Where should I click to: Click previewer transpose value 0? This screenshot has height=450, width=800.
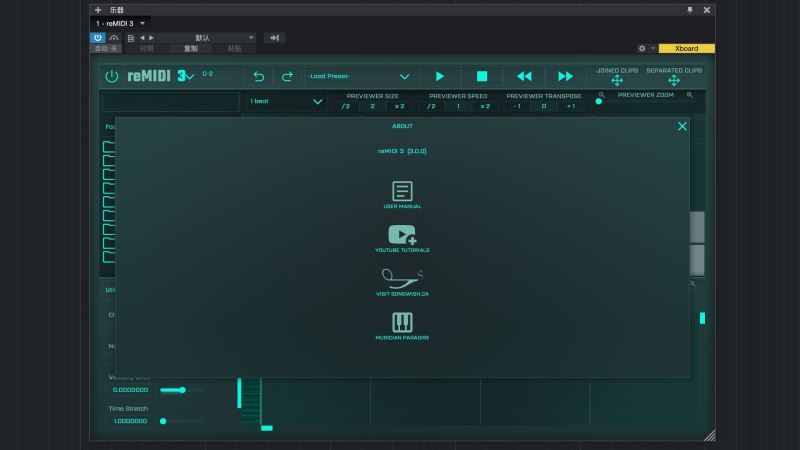[544, 106]
